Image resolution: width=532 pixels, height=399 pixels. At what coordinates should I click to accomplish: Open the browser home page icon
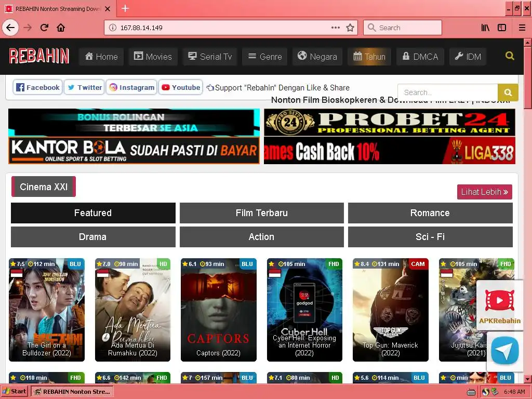tap(61, 28)
